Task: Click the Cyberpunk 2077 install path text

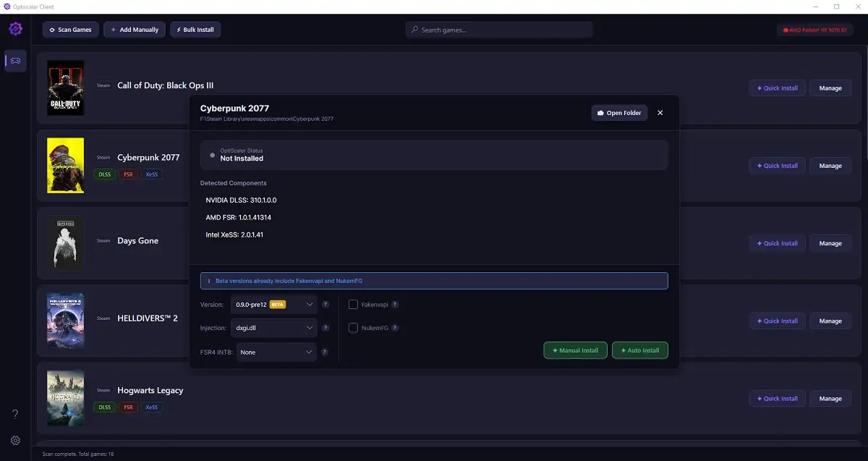Action: pos(267,119)
